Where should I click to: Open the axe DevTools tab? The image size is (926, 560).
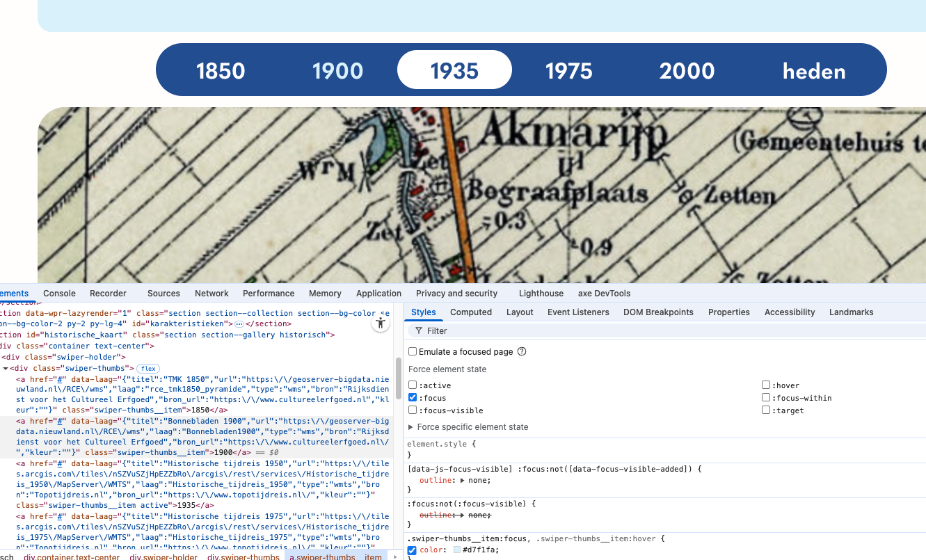604,294
